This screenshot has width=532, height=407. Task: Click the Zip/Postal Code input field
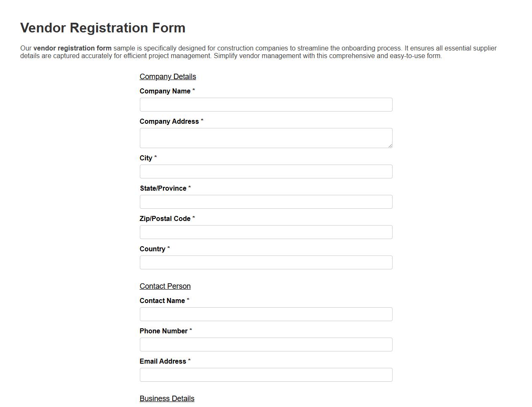(266, 232)
